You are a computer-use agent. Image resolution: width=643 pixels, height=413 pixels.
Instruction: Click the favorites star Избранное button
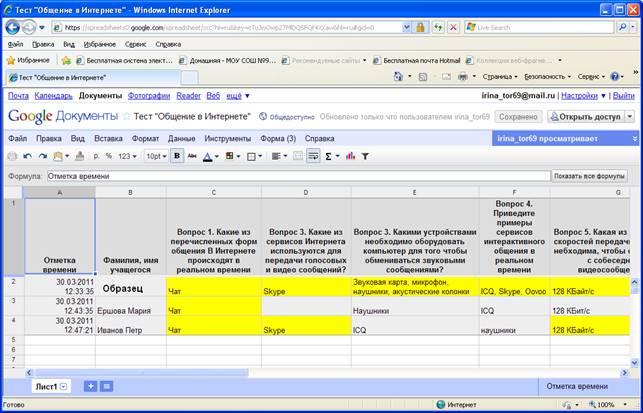(x=28, y=60)
